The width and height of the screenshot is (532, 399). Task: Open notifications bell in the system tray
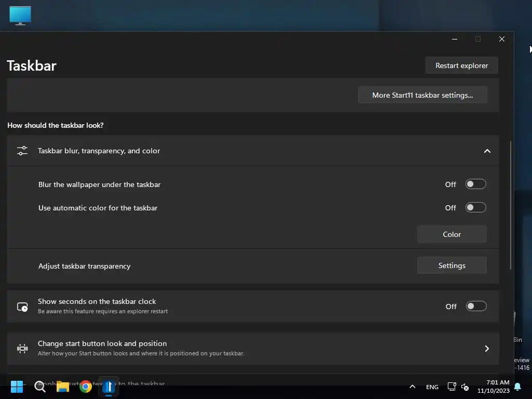(518, 387)
